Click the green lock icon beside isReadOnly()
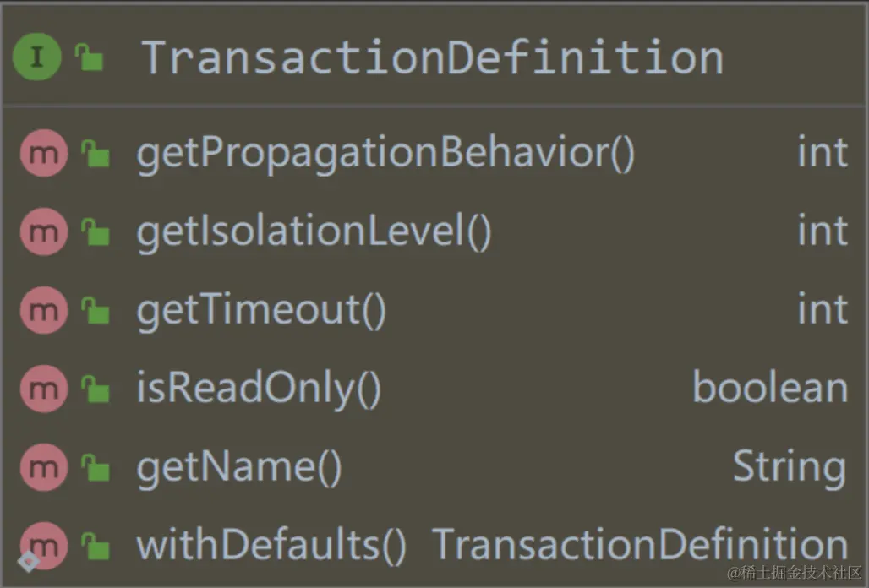The image size is (869, 588). 96,389
